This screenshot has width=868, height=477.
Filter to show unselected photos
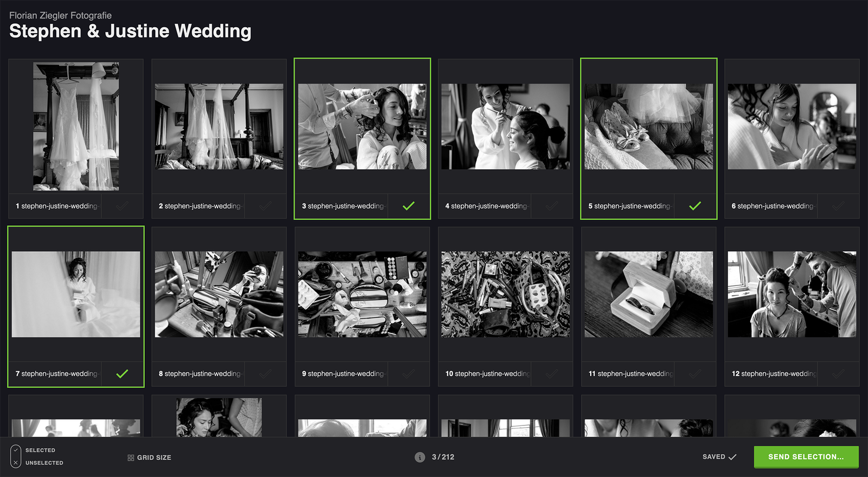(x=44, y=463)
